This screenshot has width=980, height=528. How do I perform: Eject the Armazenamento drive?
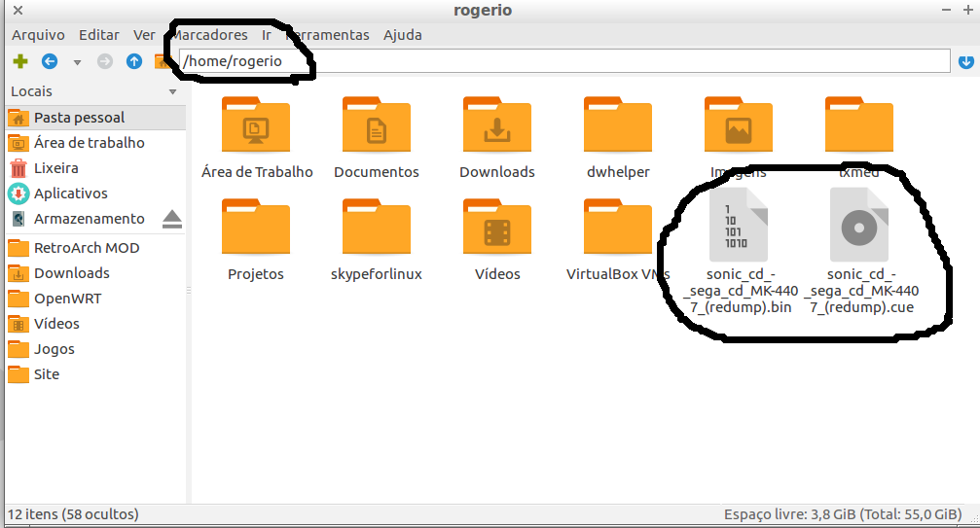(171, 219)
